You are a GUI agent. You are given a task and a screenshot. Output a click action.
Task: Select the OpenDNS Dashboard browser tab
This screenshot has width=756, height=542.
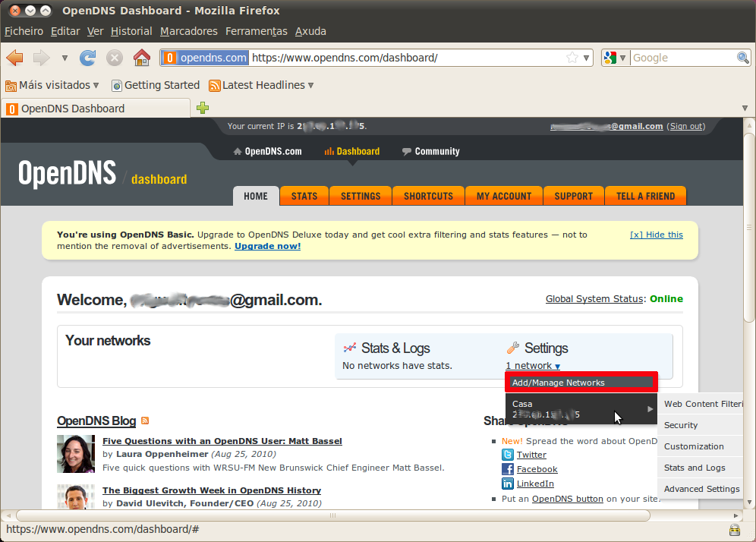click(x=96, y=109)
